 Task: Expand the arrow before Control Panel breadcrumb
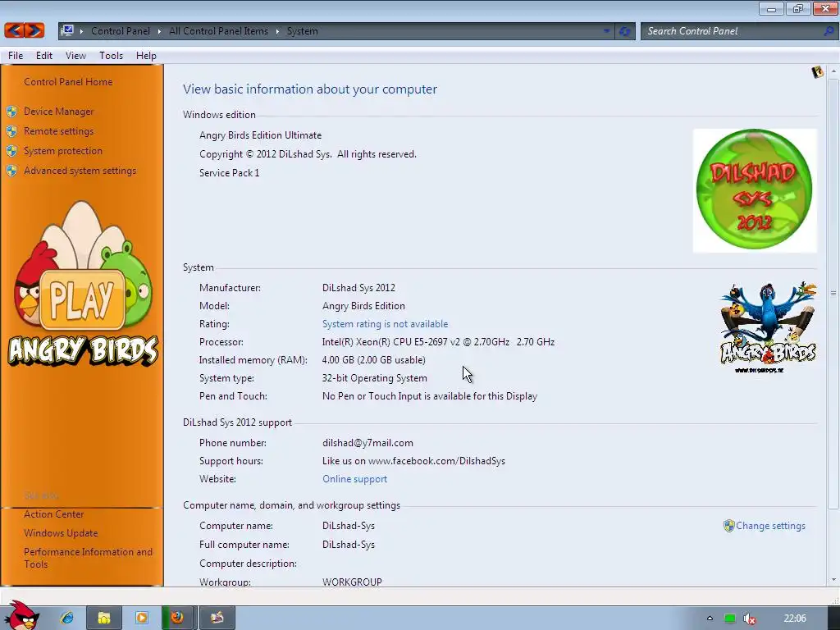point(81,31)
